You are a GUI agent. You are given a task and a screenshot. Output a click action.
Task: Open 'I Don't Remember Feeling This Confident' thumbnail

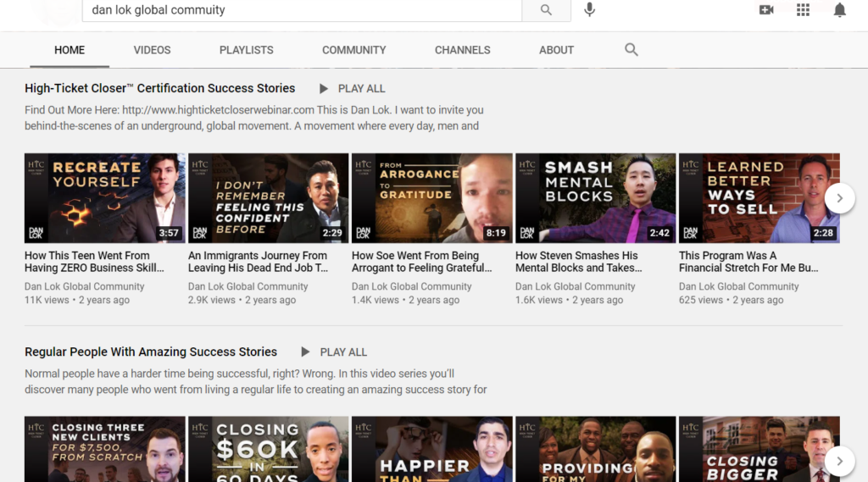click(269, 198)
